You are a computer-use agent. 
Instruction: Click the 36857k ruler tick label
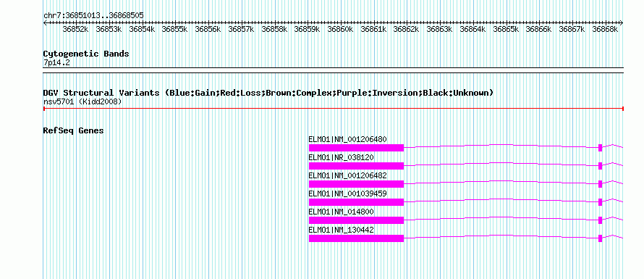[241, 29]
